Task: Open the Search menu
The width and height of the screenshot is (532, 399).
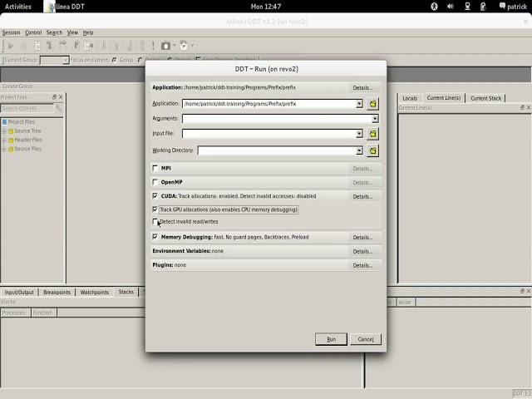Action: [54, 32]
